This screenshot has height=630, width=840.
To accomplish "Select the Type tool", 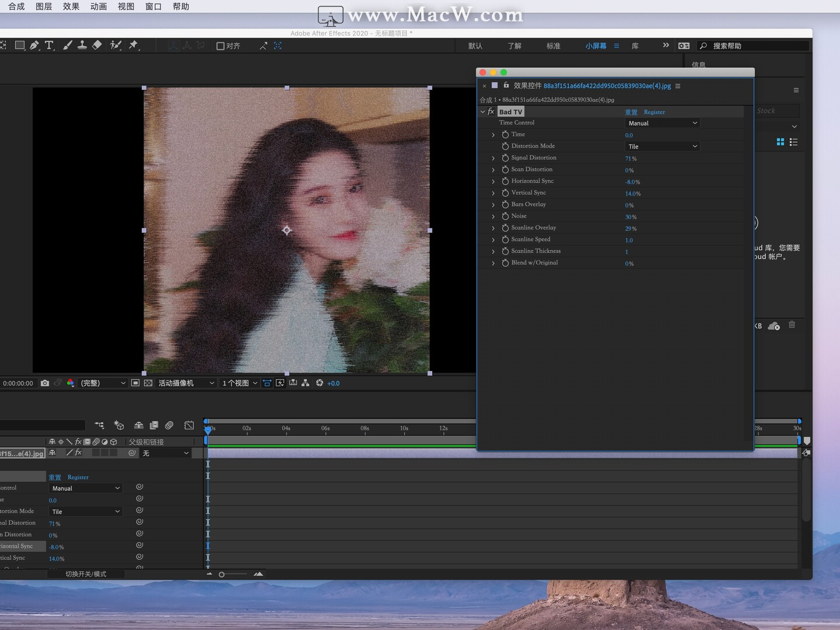I will pyautogui.click(x=50, y=45).
